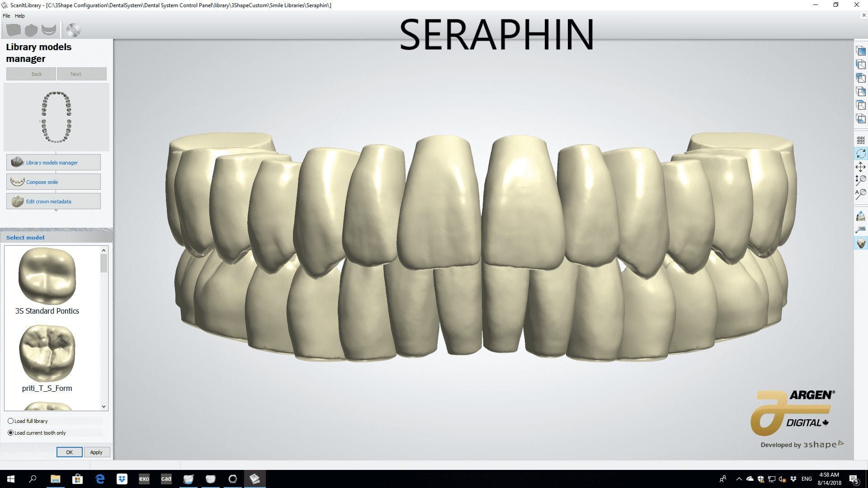The width and height of the screenshot is (868, 488).
Task: Select the pan view arrows tool
Action: (861, 167)
